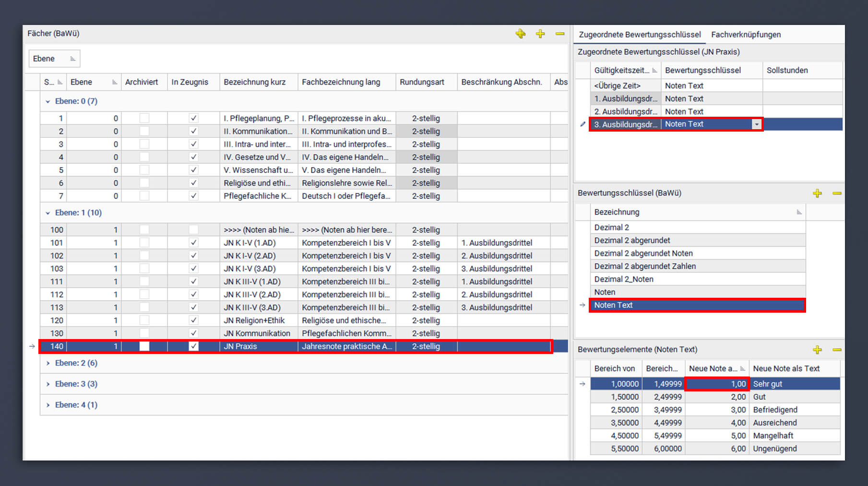The height and width of the screenshot is (486, 868).
Task: Expand the Ebene: 2 (6) group
Action: [x=48, y=363]
